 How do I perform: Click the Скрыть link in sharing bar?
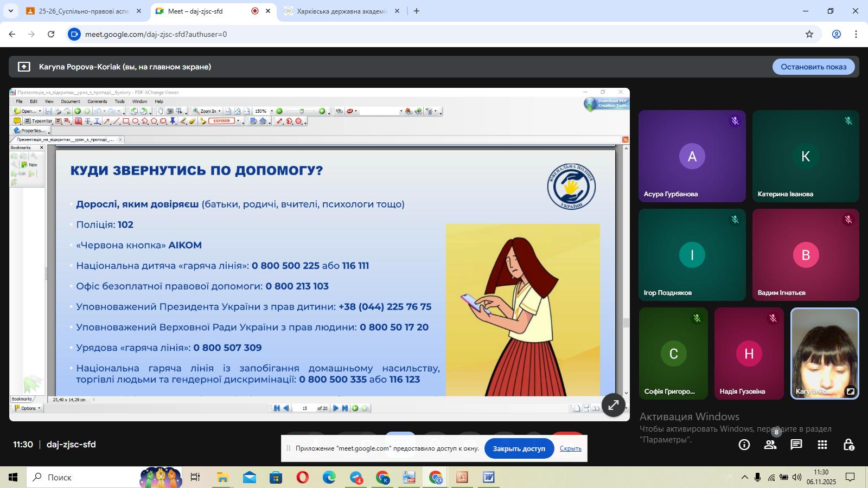pyautogui.click(x=570, y=448)
